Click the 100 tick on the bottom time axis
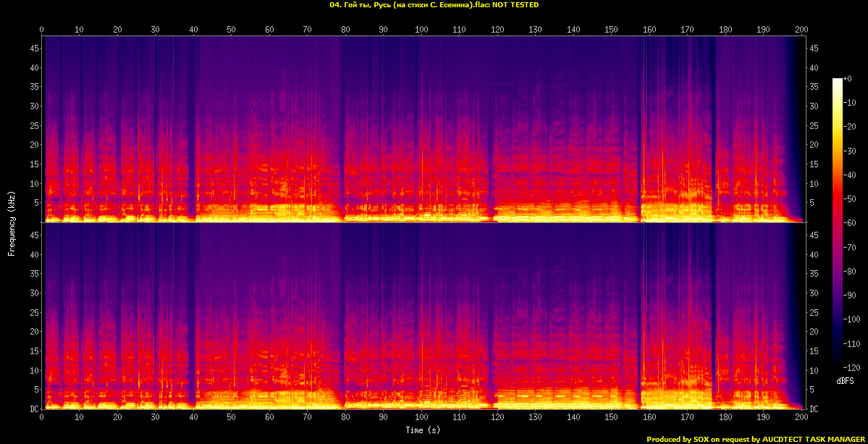This screenshot has height=444, width=868. [421, 417]
